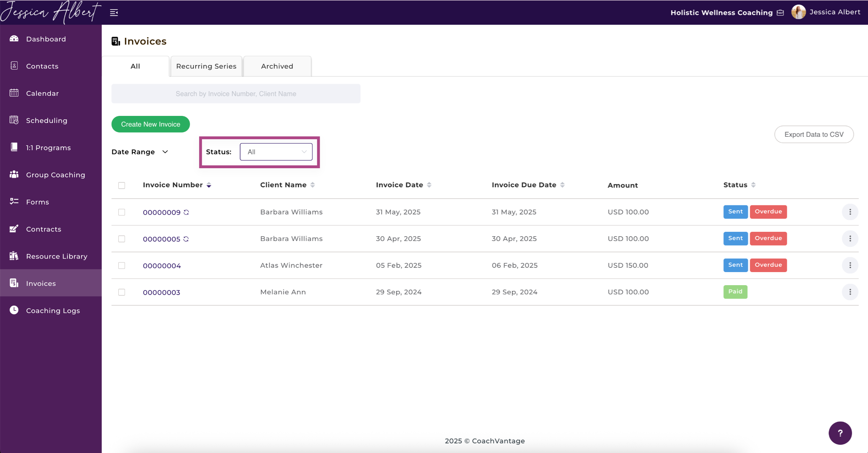This screenshot has height=453, width=868.
Task: Switch to the Archived tab
Action: (277, 66)
